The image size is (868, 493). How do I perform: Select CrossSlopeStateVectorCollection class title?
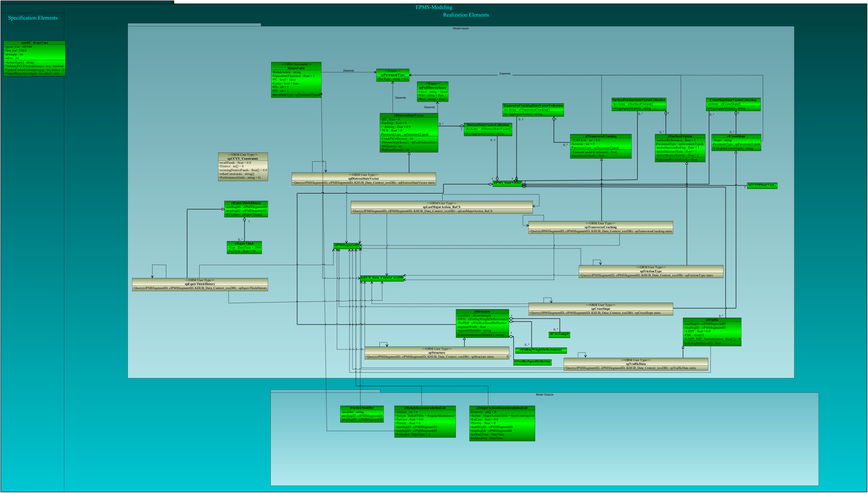733,100
